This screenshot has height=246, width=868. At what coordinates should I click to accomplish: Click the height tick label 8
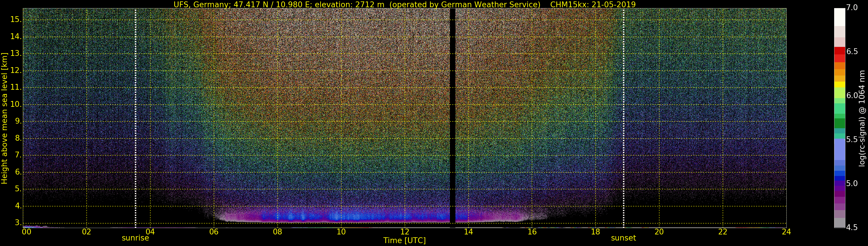pyautogui.click(x=18, y=138)
